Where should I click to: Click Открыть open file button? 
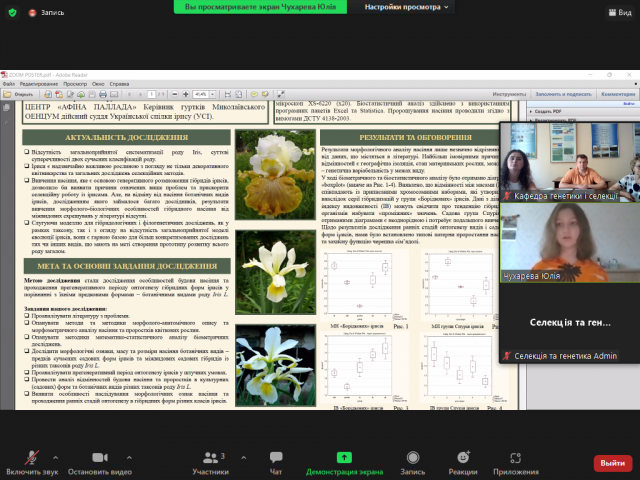(18, 94)
